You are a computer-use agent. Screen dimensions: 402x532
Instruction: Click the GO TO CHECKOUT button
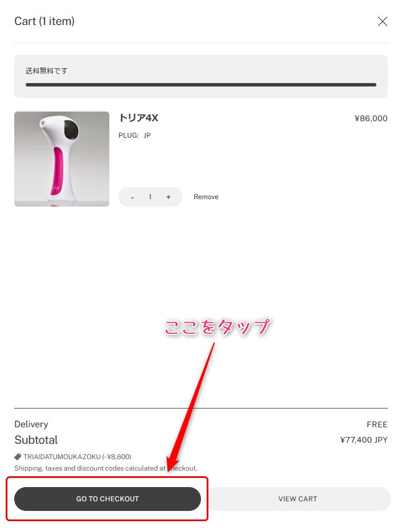click(x=107, y=499)
